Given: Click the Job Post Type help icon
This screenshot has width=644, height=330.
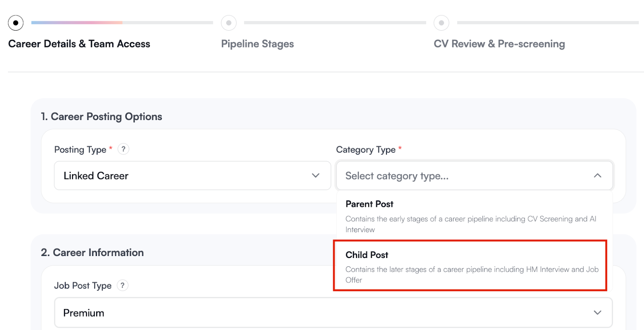Looking at the screenshot, I should [122, 285].
